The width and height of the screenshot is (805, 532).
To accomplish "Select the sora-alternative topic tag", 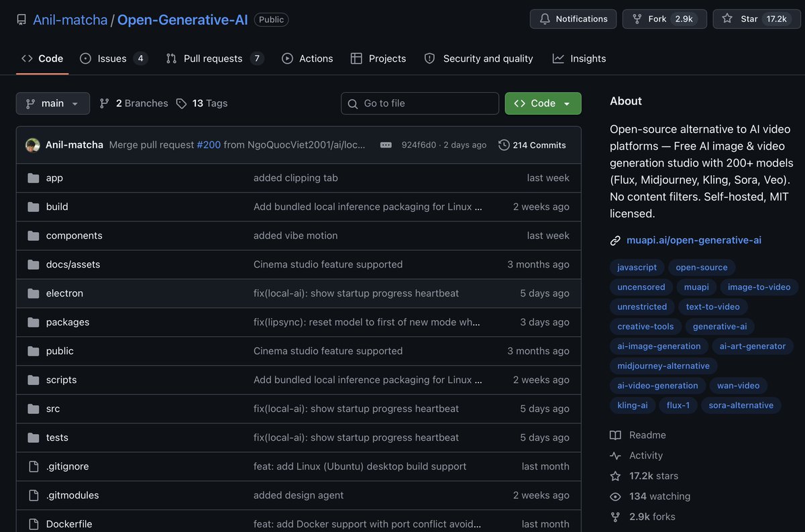I will click(741, 405).
